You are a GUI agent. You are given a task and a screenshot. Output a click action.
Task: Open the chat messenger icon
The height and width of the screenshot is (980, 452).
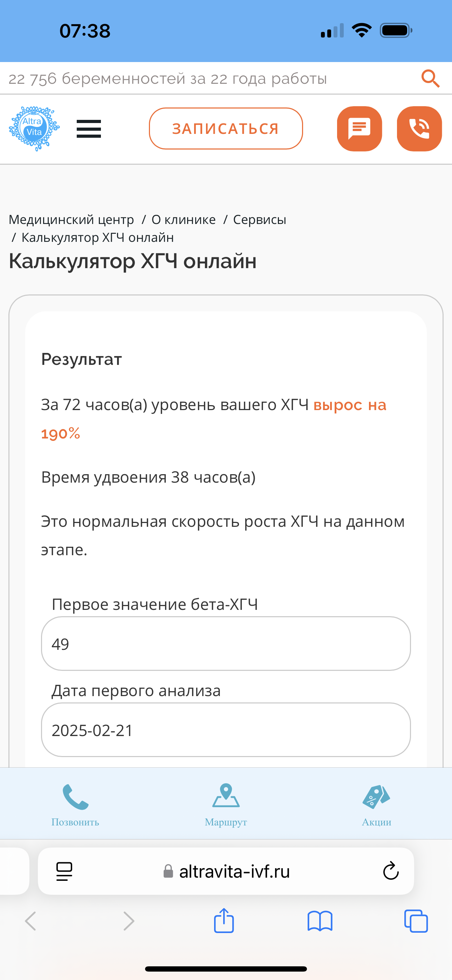click(x=359, y=128)
